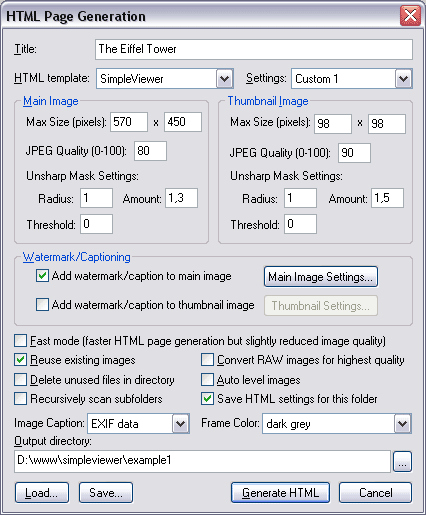Expand the Settings Custom 1 dropdown
This screenshot has height=515, width=426.
(x=404, y=79)
